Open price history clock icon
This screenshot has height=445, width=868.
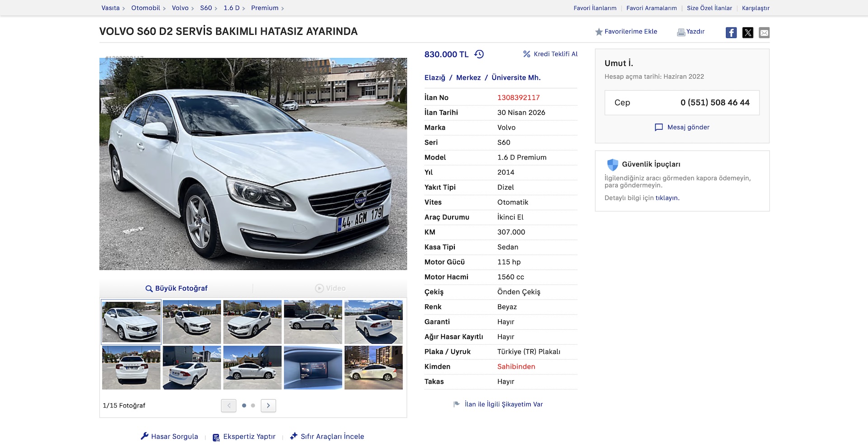479,54
